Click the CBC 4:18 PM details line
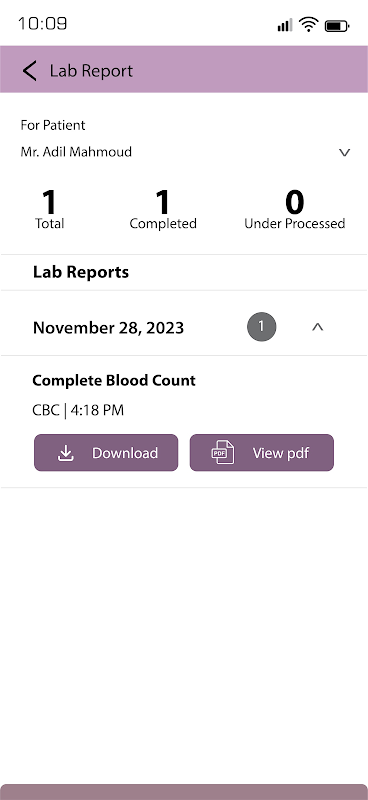 78,410
